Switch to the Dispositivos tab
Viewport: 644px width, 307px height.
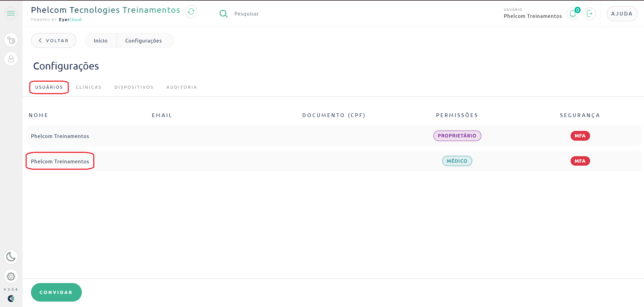pos(134,87)
